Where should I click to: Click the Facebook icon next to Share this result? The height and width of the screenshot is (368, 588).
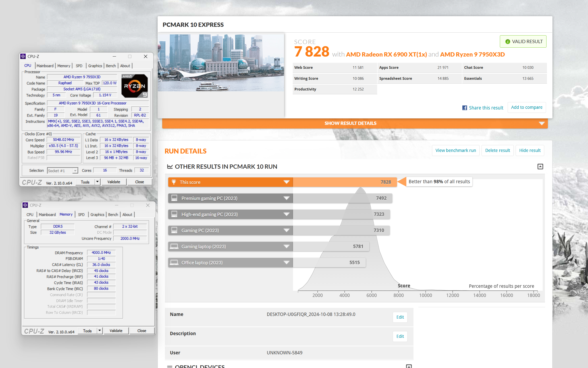click(465, 108)
